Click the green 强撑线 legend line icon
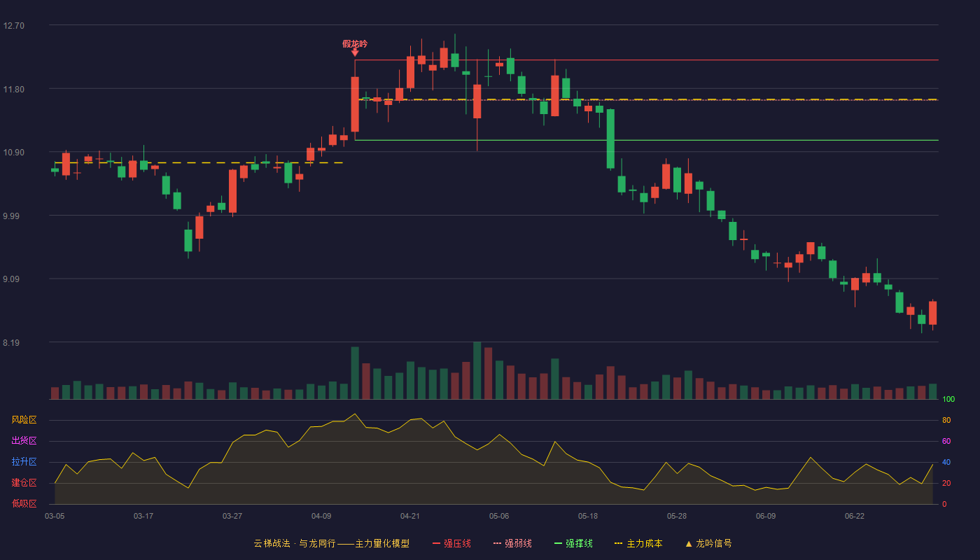 click(558, 543)
